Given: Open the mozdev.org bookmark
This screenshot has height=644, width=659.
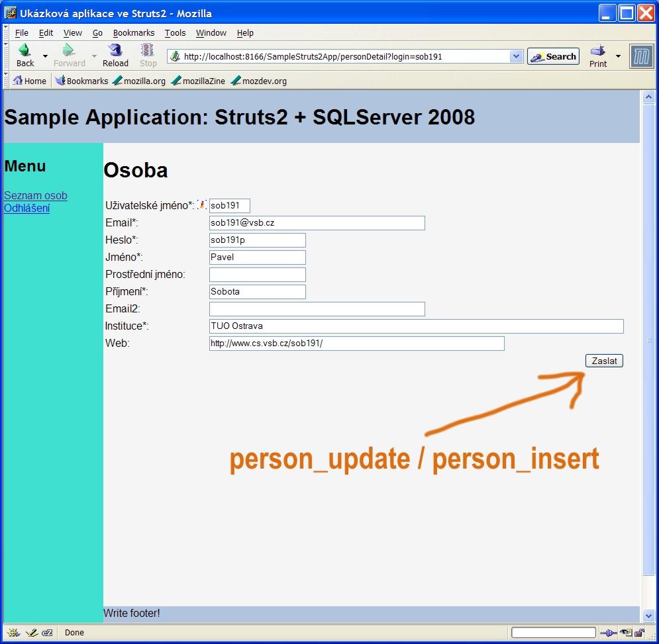Looking at the screenshot, I should (x=258, y=81).
